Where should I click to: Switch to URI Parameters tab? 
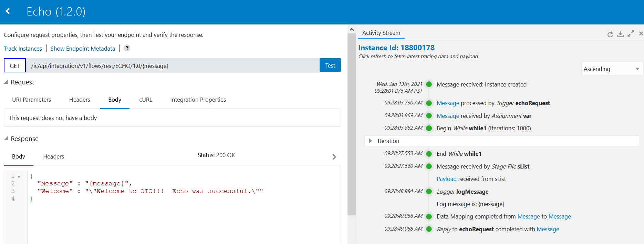pos(31,100)
